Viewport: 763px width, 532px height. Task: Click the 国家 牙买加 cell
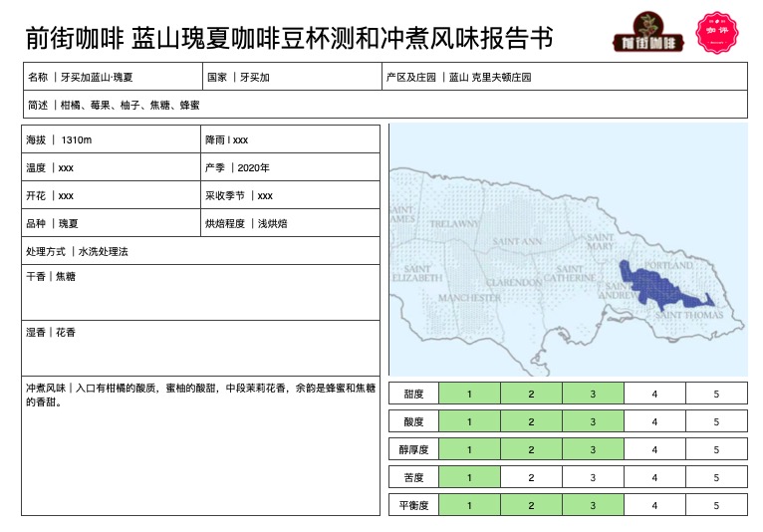(291, 77)
